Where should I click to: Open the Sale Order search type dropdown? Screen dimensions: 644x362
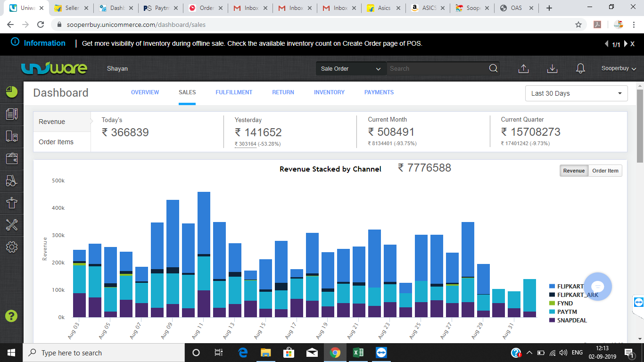click(x=351, y=69)
